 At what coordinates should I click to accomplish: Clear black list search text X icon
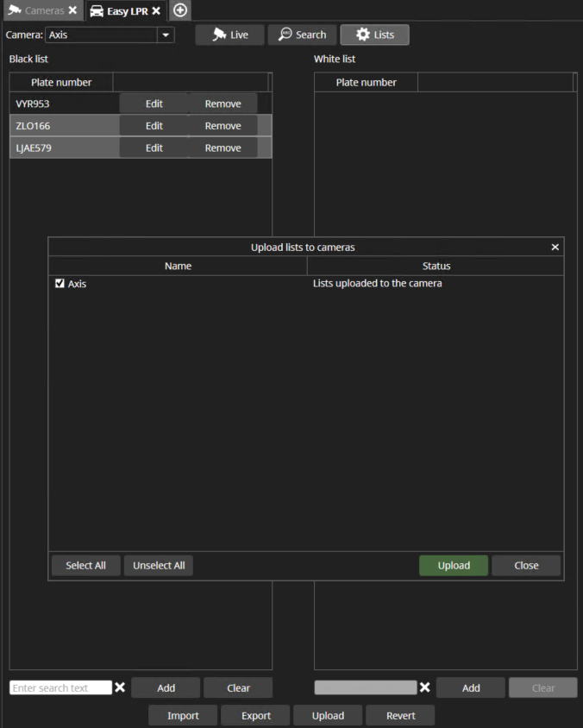(121, 687)
